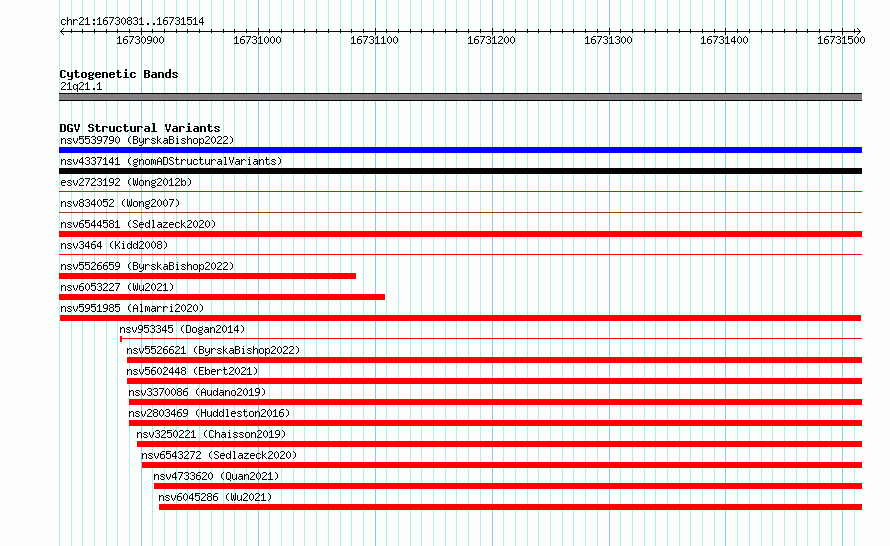This screenshot has height=546, width=890.
Task: Open the nsv3464 (Kidd2008) variant label
Action: point(114,245)
